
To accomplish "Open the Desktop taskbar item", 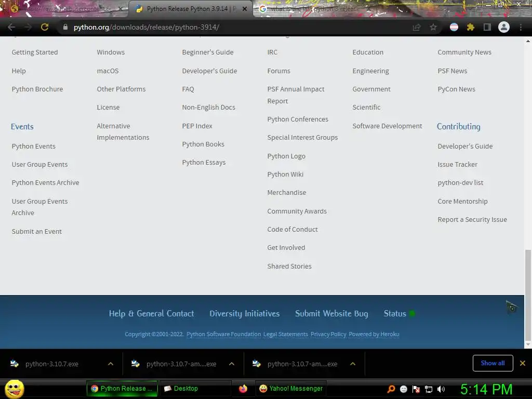I will point(195,389).
